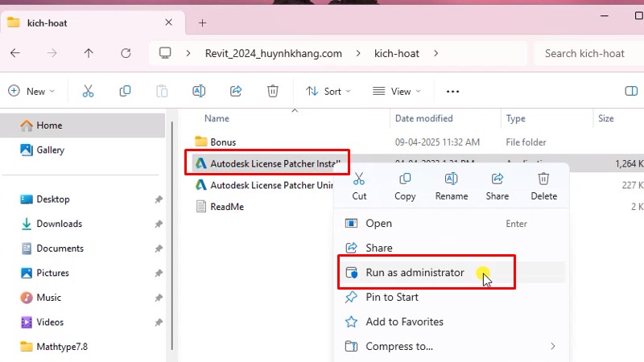Click the Rename icon in the toolbar
This screenshot has height=362, width=644.
click(x=199, y=91)
